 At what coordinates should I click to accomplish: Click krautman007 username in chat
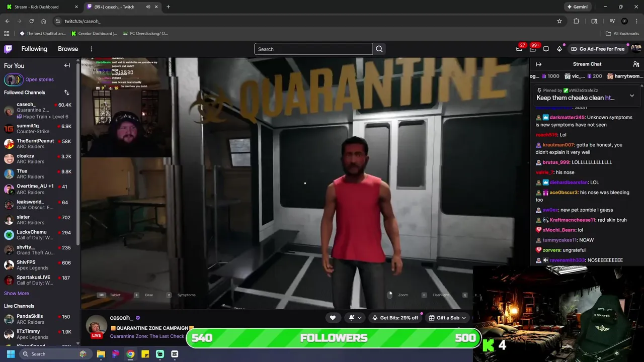pos(557,145)
